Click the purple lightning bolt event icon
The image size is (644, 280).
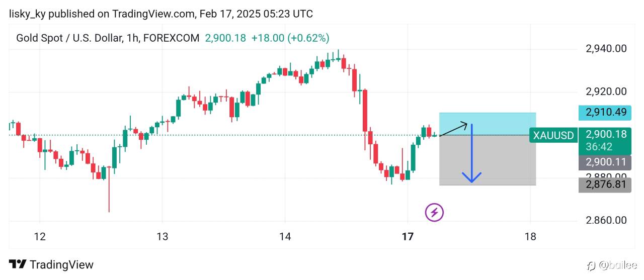click(x=435, y=212)
